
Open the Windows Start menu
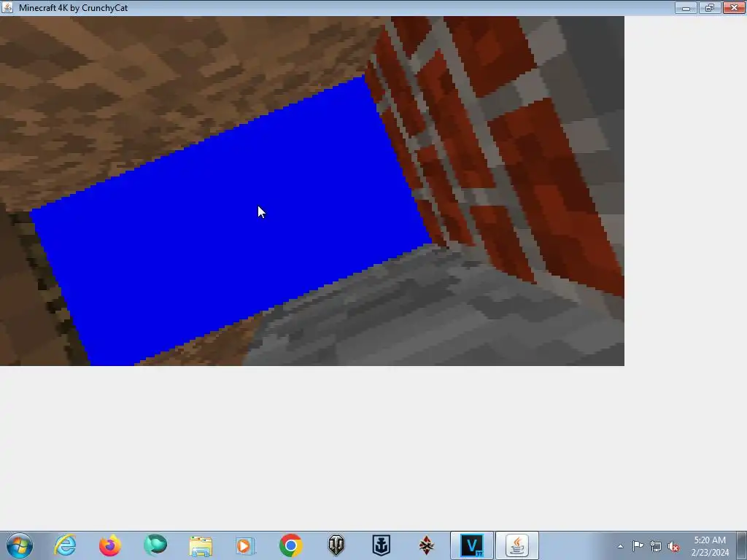click(20, 545)
